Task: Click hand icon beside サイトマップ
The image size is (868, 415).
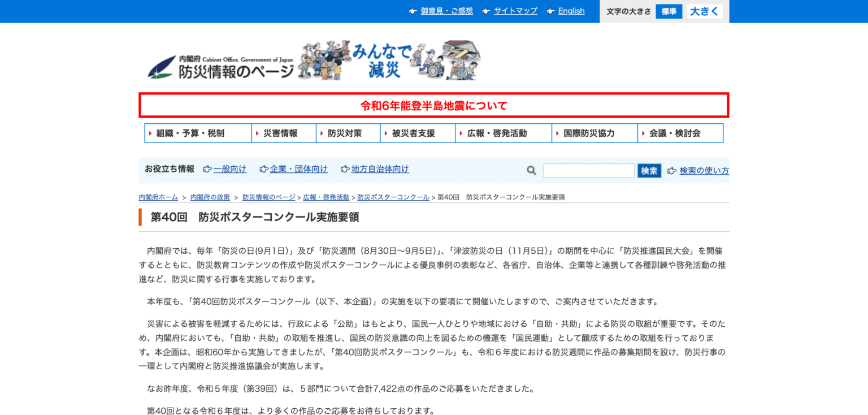Action: tap(487, 11)
